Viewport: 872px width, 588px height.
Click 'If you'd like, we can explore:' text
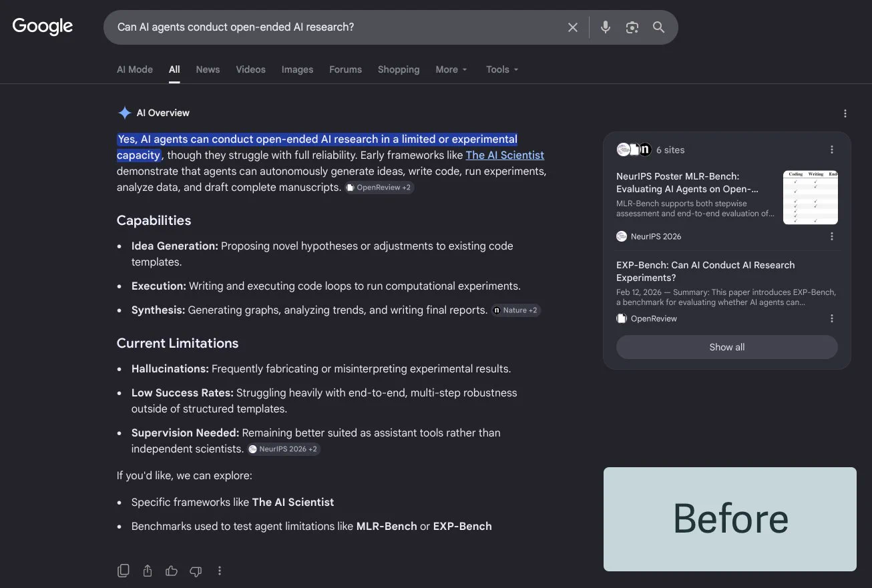coord(184,475)
